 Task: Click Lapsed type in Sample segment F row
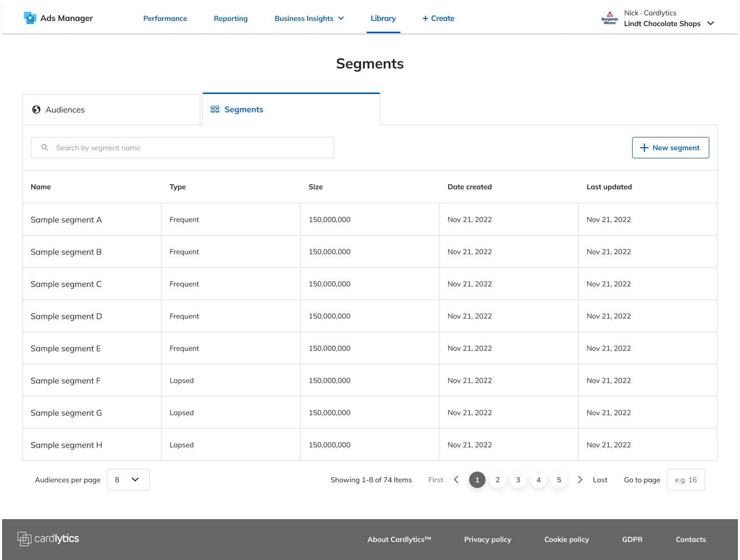click(181, 381)
